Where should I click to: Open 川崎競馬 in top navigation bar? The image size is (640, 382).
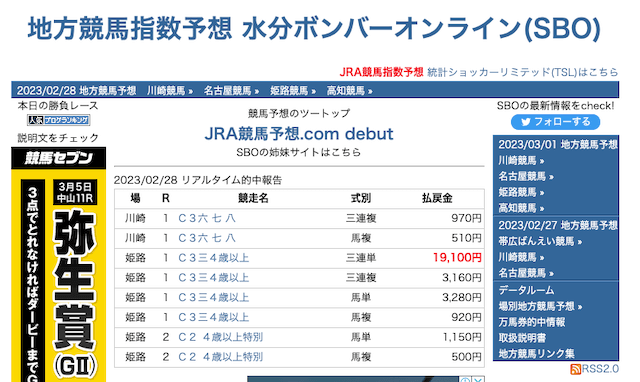[x=170, y=91]
